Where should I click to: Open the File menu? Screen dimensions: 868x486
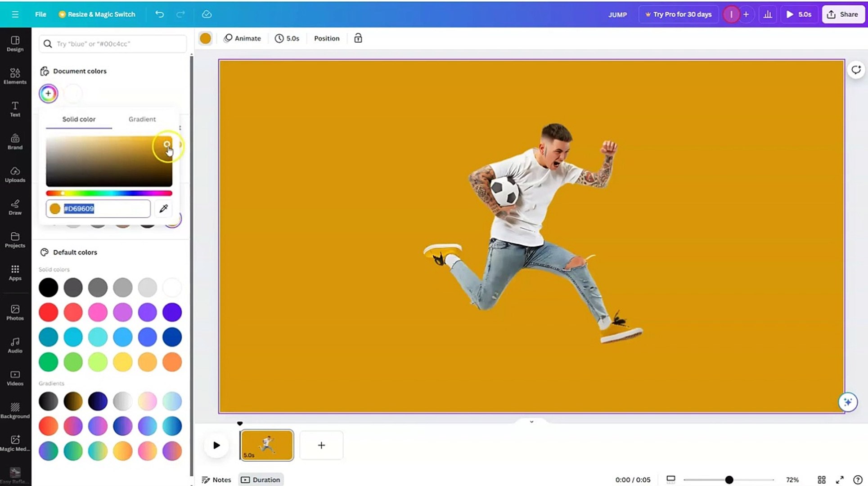(40, 14)
